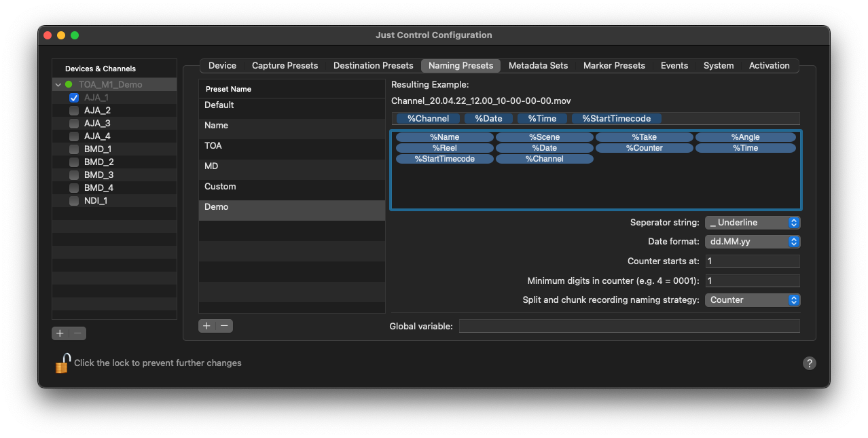
Task: Open the Activation tab
Action: coord(769,66)
